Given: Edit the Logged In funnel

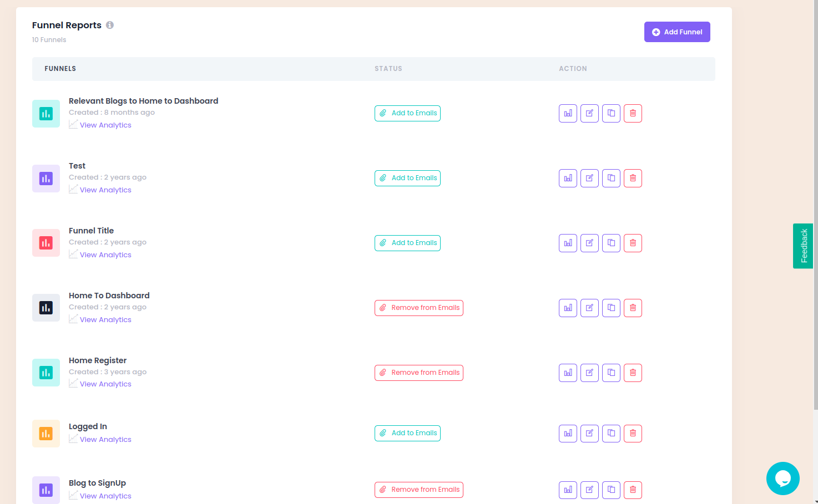Looking at the screenshot, I should (x=589, y=433).
